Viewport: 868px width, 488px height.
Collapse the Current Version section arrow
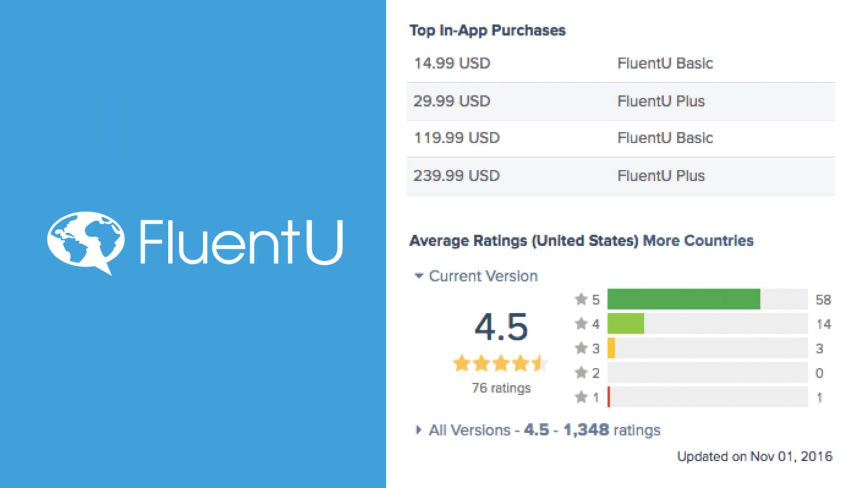[419, 276]
